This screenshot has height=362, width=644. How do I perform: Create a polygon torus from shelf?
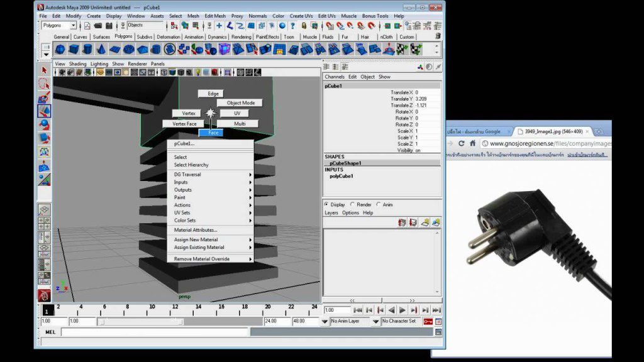click(129, 50)
